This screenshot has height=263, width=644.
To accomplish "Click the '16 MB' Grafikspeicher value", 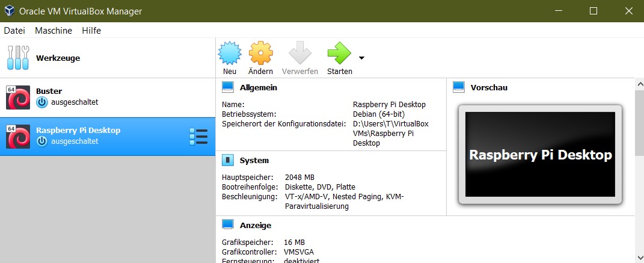I will 294,243.
